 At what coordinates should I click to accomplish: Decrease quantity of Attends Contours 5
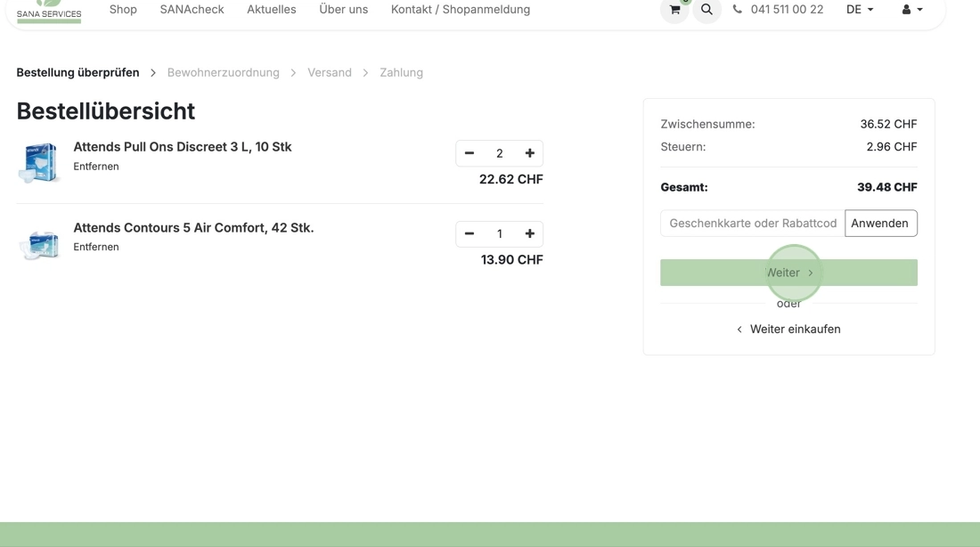(470, 233)
